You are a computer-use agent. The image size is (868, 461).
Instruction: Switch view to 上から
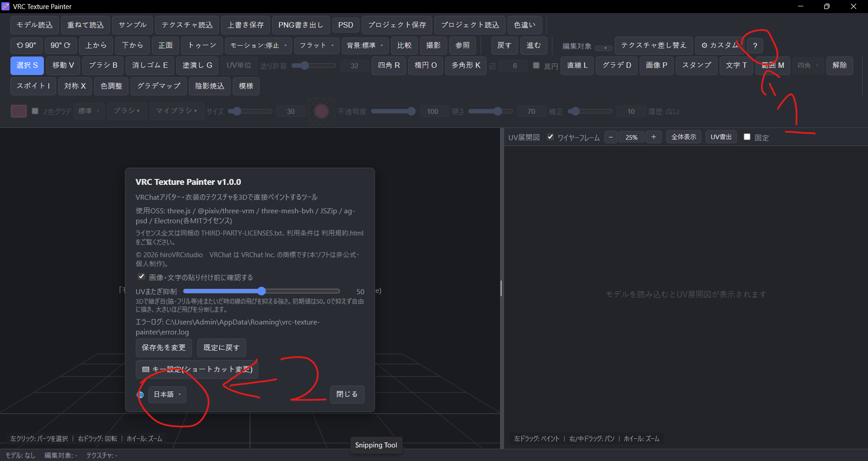[96, 46]
